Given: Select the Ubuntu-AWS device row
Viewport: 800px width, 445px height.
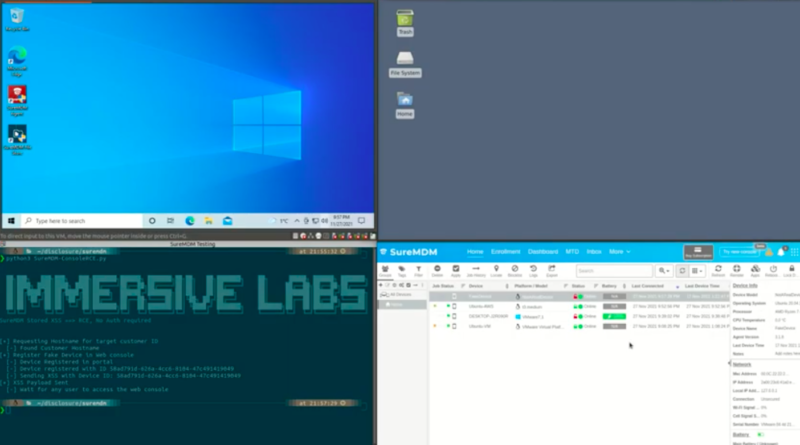Looking at the screenshot, I should [579, 307].
